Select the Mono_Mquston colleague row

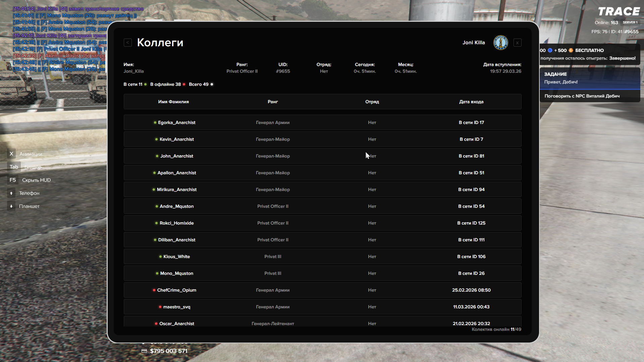(176, 274)
